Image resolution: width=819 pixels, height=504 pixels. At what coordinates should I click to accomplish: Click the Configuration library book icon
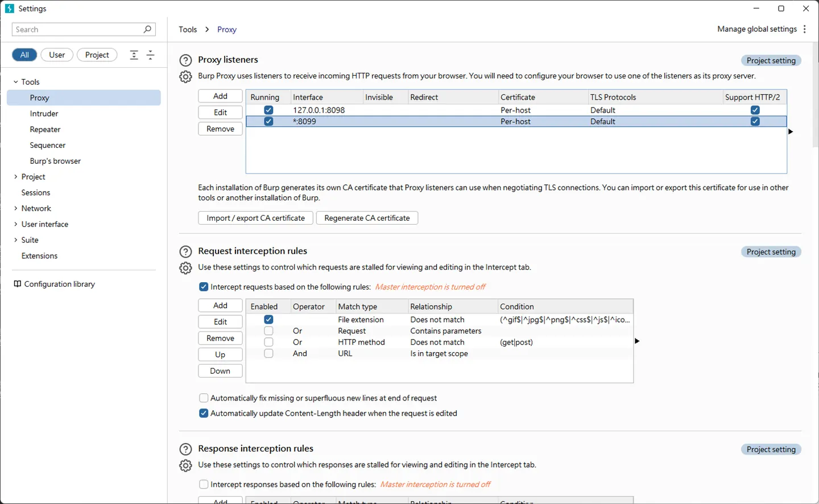click(x=18, y=284)
